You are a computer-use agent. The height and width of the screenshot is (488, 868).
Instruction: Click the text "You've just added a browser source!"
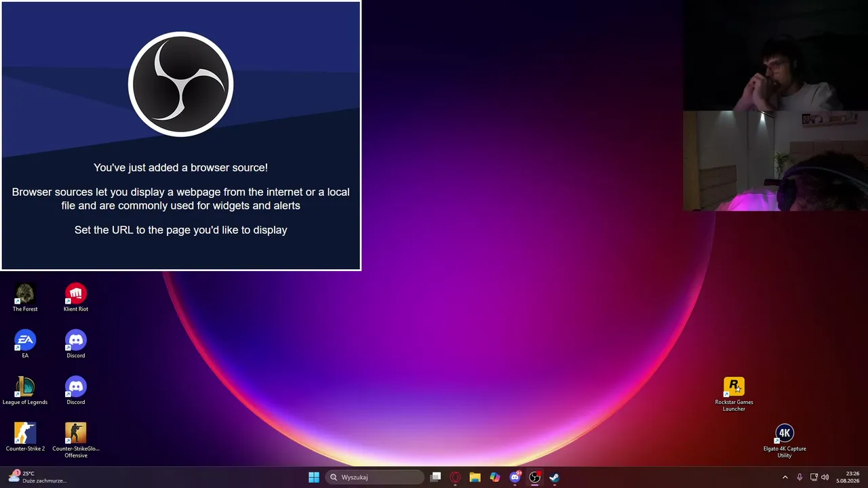pyautogui.click(x=180, y=167)
